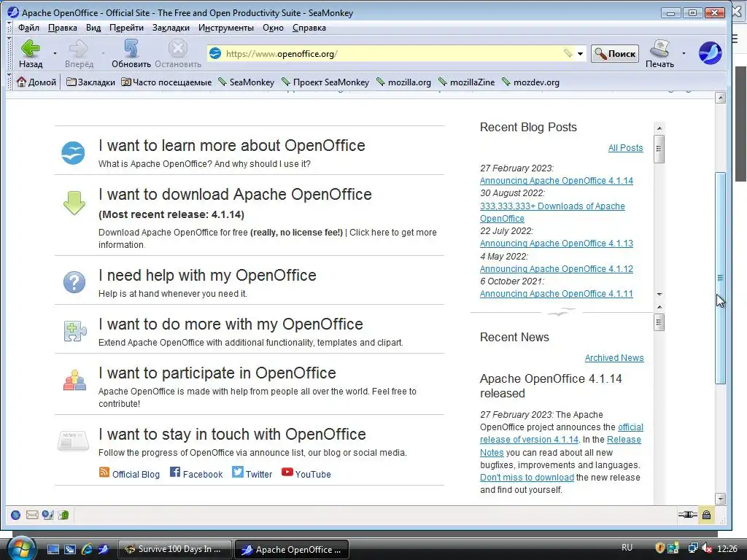The image size is (747, 560).
Task: Open the Справка menu
Action: (x=309, y=28)
